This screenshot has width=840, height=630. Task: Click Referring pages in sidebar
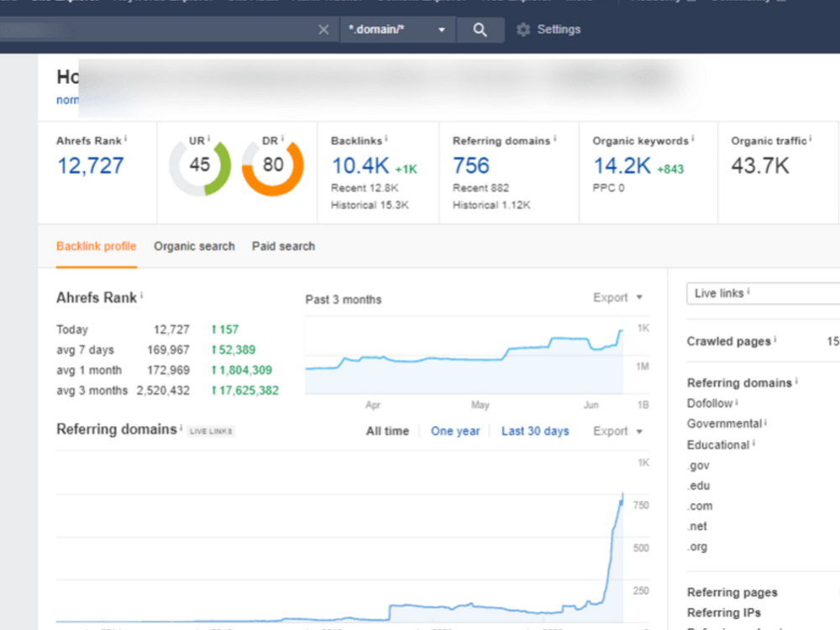732,592
